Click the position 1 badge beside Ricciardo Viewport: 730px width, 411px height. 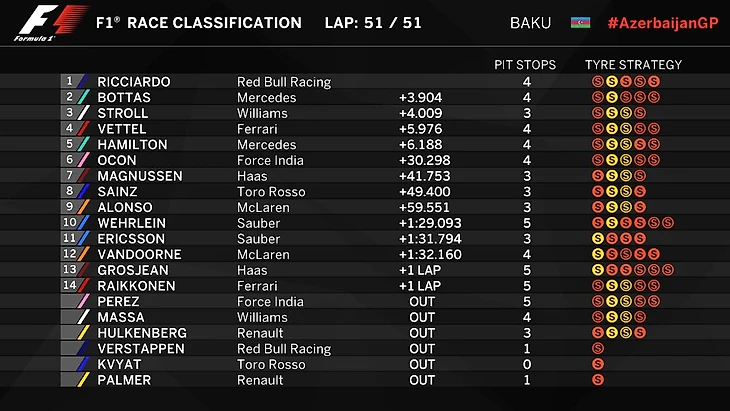pos(70,82)
